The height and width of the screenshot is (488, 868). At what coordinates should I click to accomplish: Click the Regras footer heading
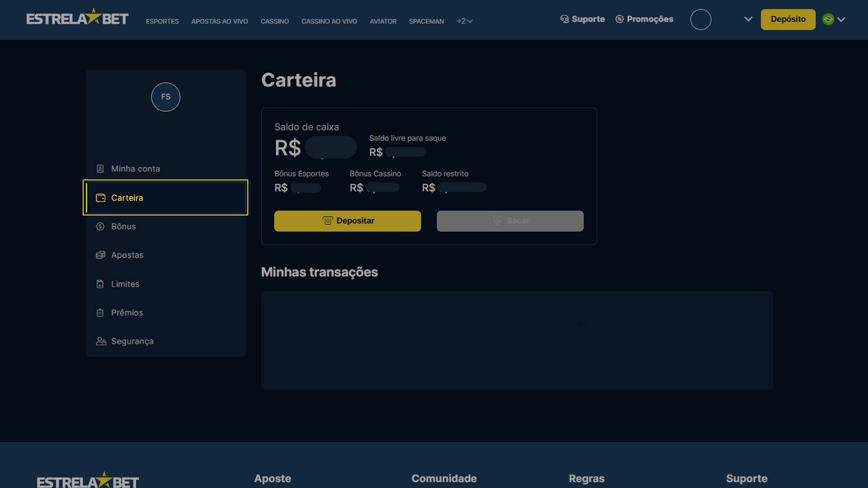[x=586, y=479]
